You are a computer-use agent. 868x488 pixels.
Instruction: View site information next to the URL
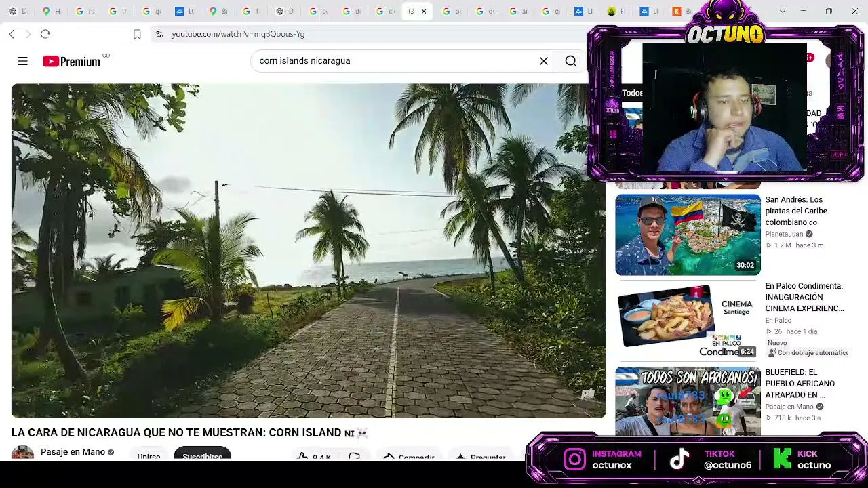[159, 34]
